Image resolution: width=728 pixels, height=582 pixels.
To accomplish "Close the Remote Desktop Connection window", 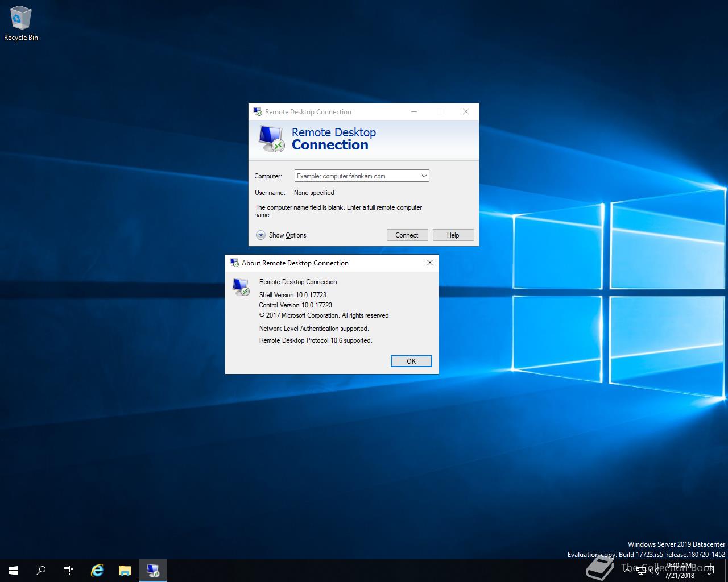I will [x=466, y=111].
